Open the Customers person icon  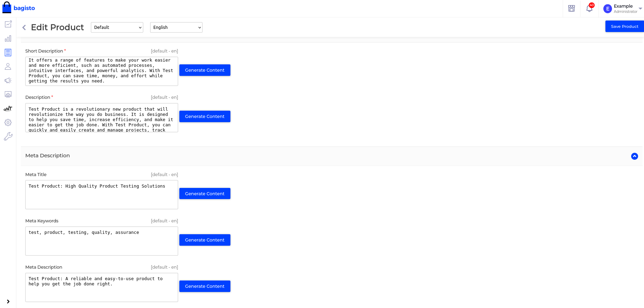[x=8, y=66]
